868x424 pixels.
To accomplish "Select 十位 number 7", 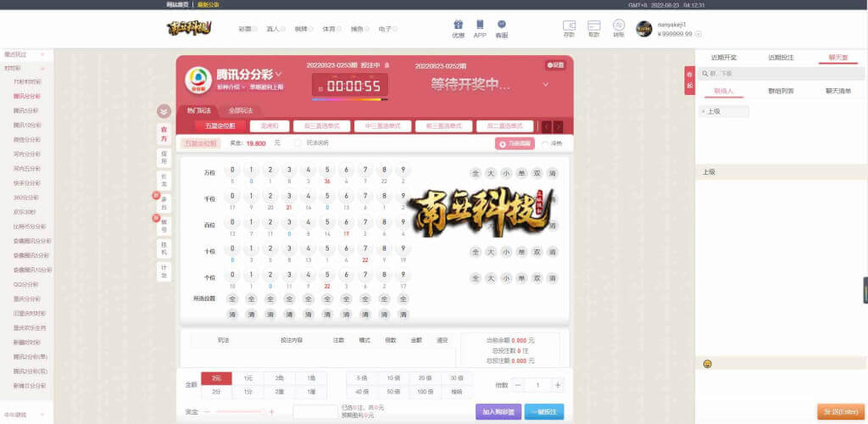I will 365,248.
